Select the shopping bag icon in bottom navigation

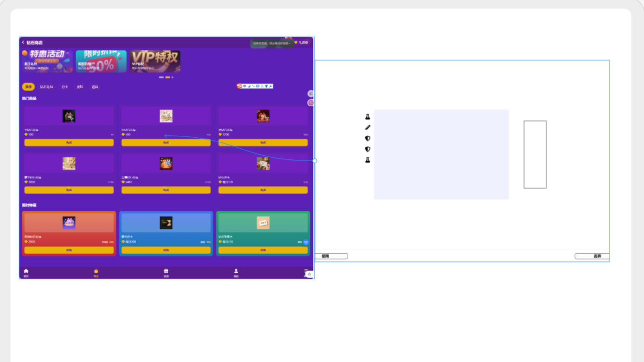[96, 272]
